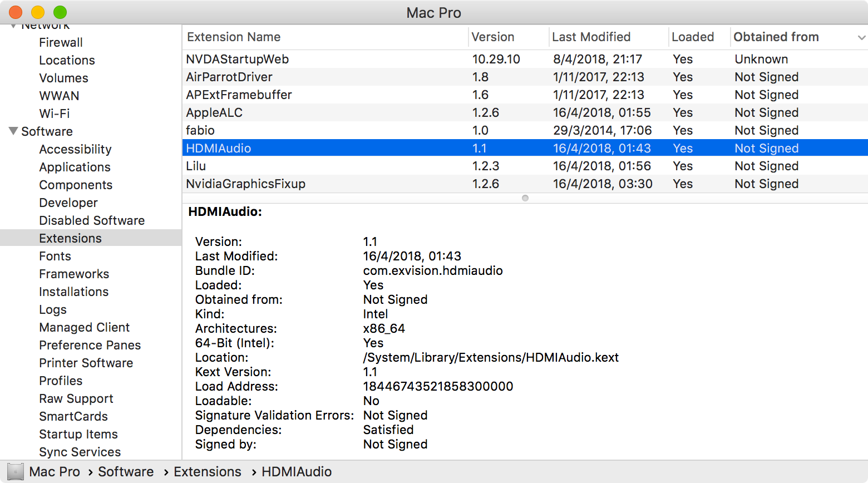Viewport: 868px width, 483px height.
Task: Open Disabled Software in the sidebar
Action: click(x=92, y=220)
